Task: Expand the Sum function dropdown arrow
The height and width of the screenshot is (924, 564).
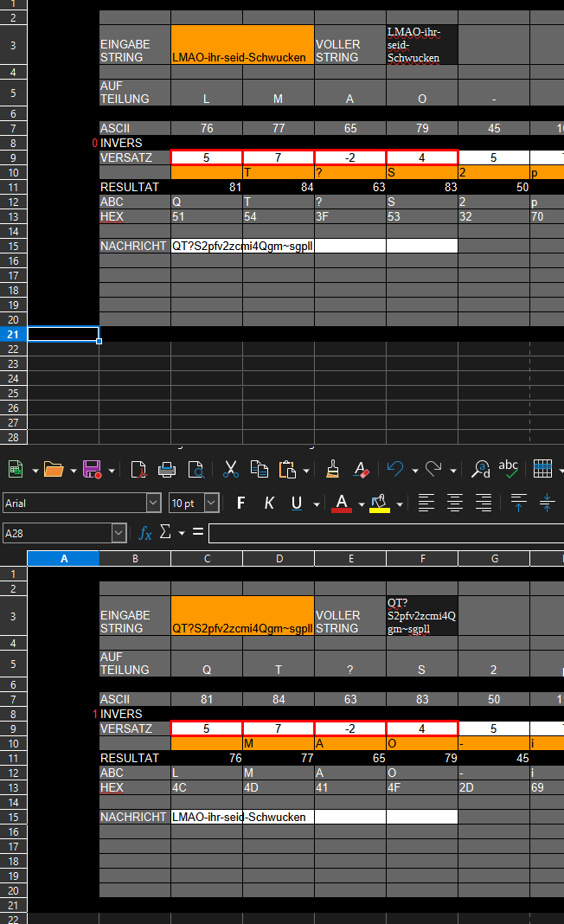Action: pyautogui.click(x=182, y=533)
